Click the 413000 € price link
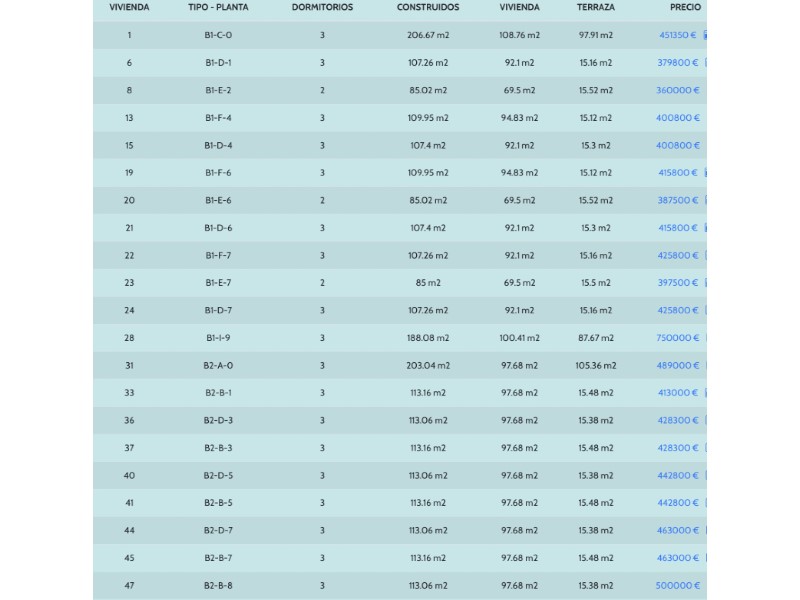 677,393
